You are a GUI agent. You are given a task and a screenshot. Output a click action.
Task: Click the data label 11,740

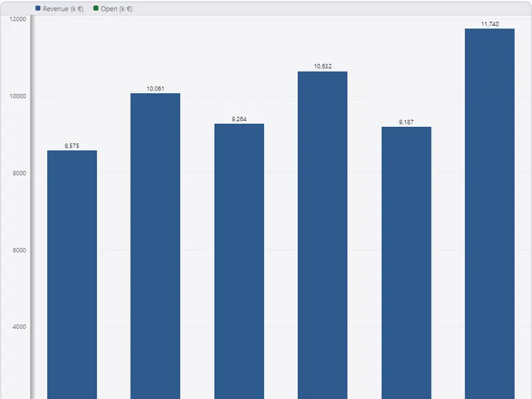coord(490,24)
